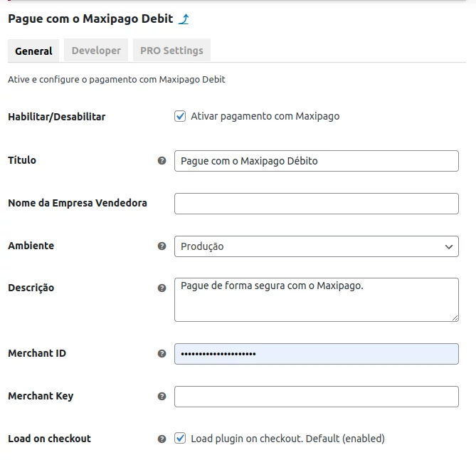The width and height of the screenshot is (476, 460).
Task: Toggle the Ativar pagamento com Maxipago checkbox
Action: [x=180, y=116]
